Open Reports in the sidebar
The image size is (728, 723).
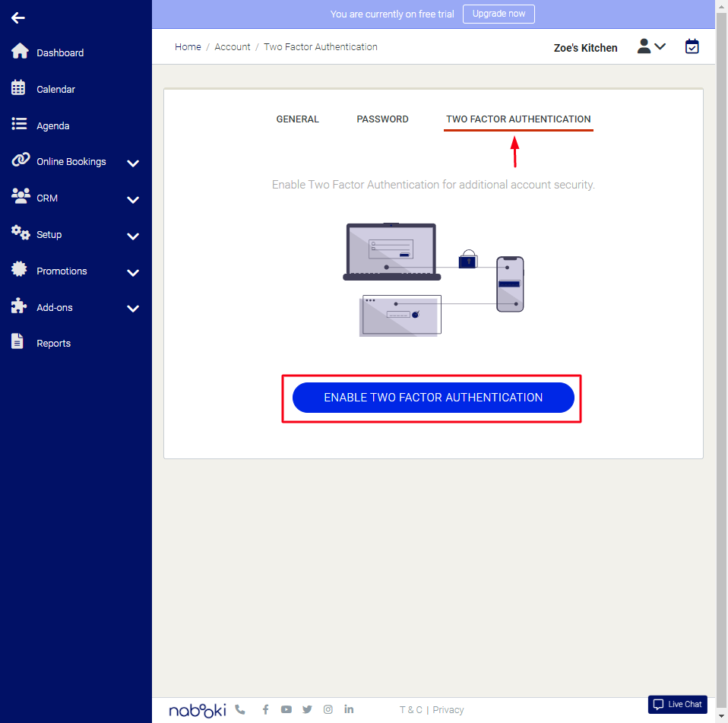click(53, 343)
